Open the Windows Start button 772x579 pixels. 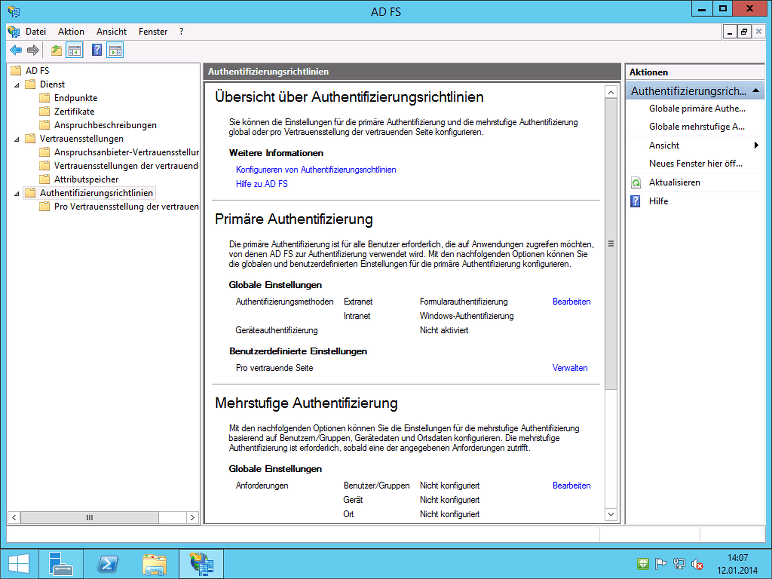tap(19, 563)
